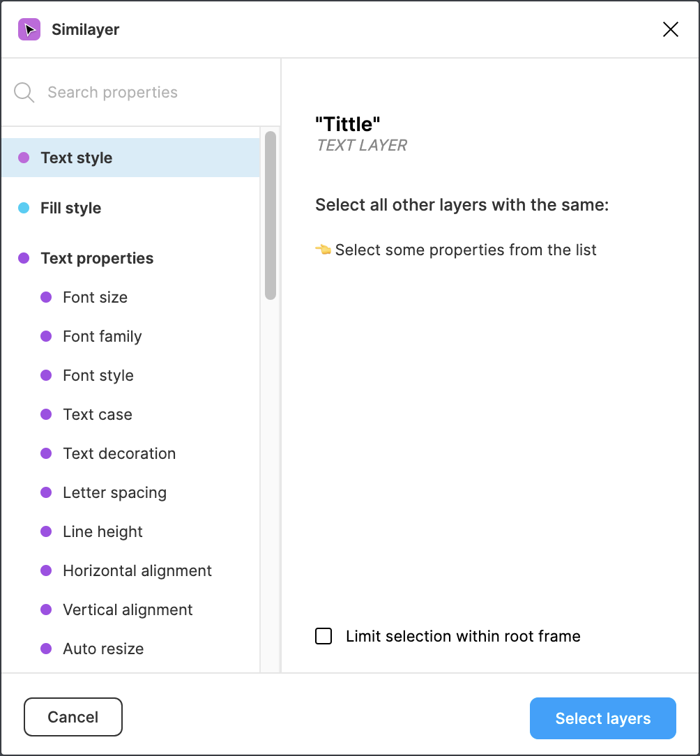Click the dot next to Auto resize
The image size is (700, 756).
tap(46, 649)
